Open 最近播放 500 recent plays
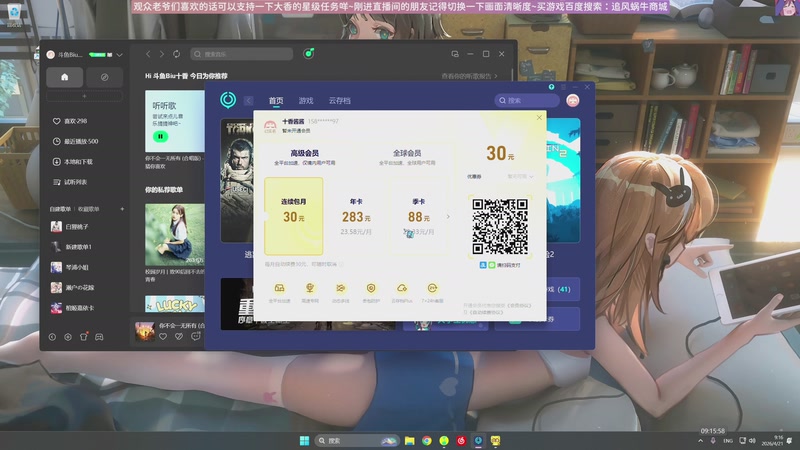The width and height of the screenshot is (800, 450). click(x=75, y=141)
